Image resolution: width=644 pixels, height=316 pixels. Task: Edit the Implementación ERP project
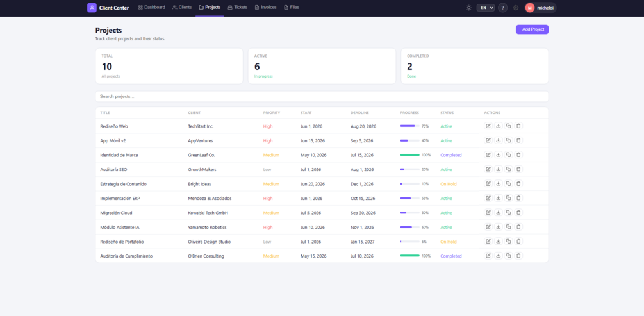tap(488, 198)
